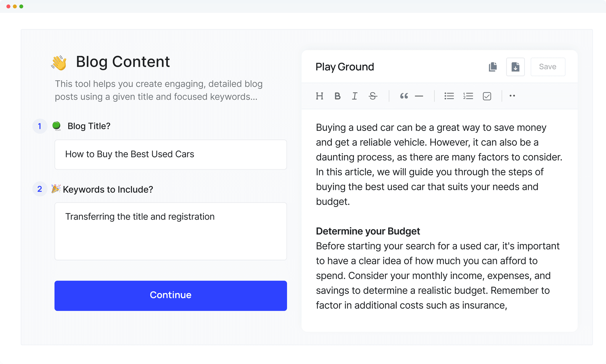Toggle bold text formatting
The width and height of the screenshot is (606, 364).
point(337,96)
